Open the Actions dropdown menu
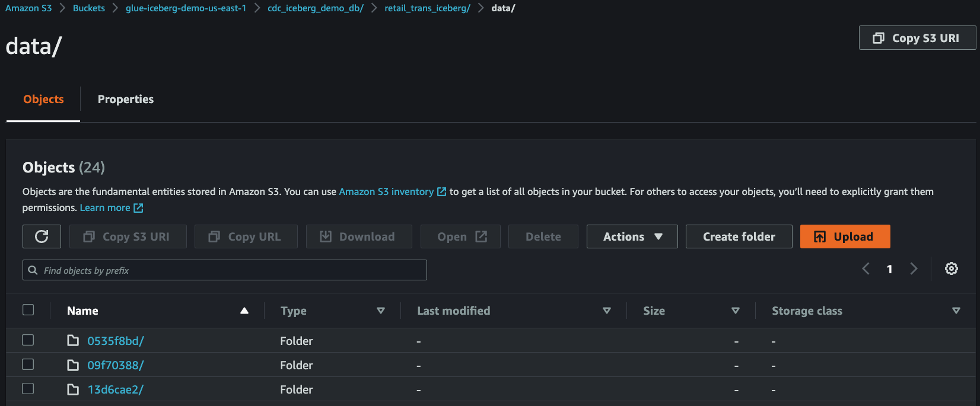Screen dimensions: 980x406 point(632,236)
